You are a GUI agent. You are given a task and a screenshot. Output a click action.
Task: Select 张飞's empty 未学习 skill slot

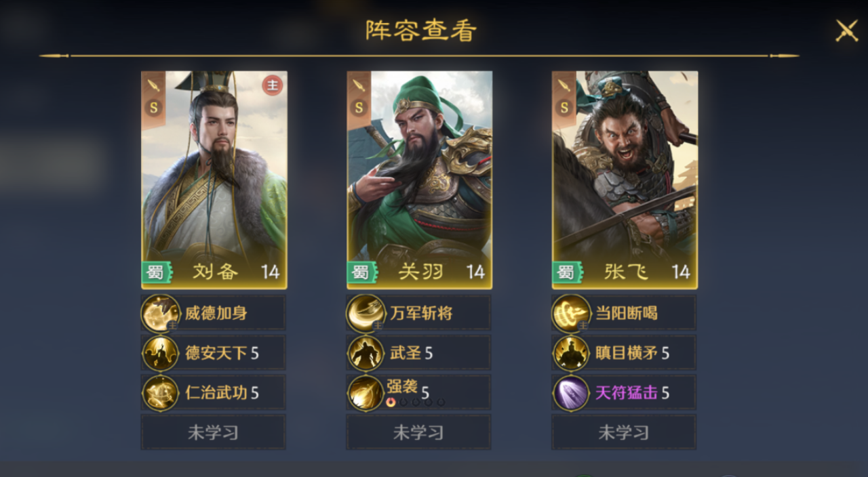(x=624, y=432)
